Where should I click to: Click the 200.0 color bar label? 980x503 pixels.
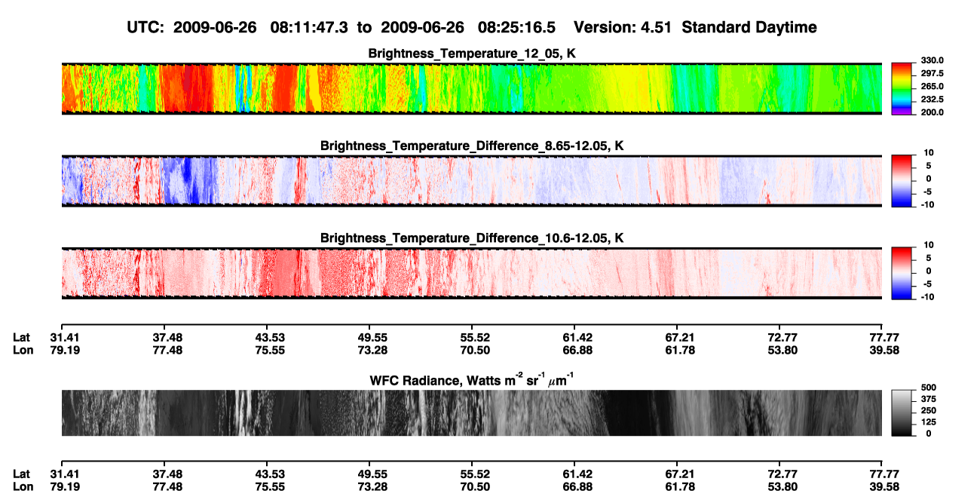pos(933,112)
